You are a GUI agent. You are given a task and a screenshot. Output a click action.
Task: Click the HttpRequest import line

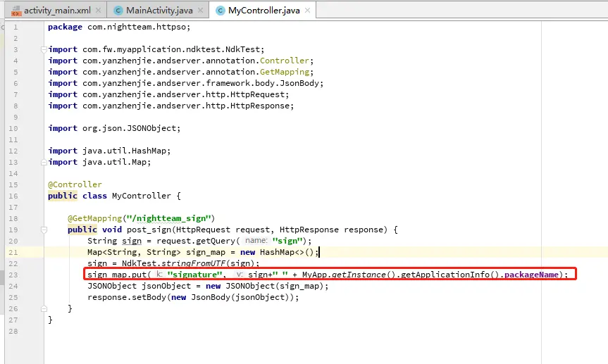click(168, 94)
